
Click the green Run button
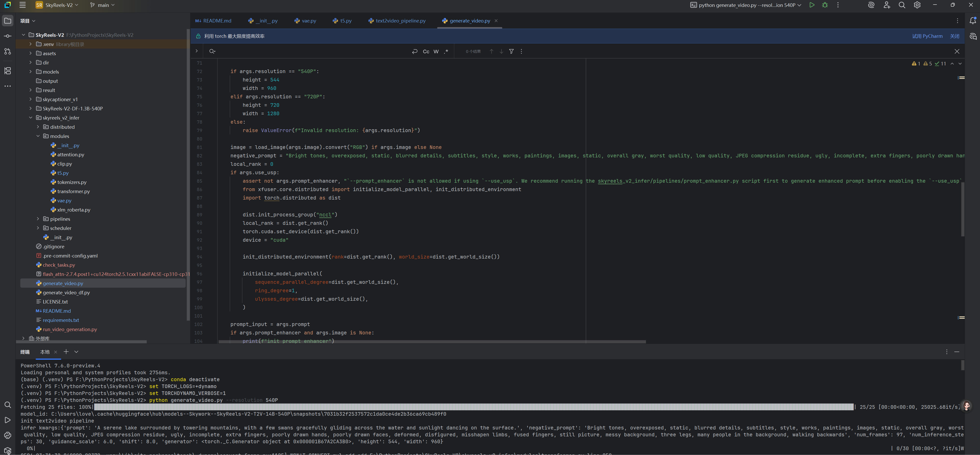812,5
